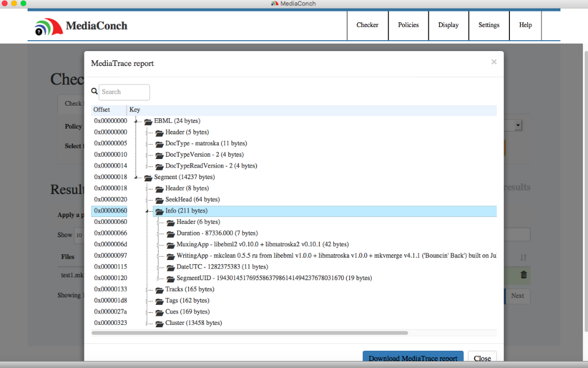Expand the Cues (169 bytes) node
588x368 pixels.
tap(147, 312)
